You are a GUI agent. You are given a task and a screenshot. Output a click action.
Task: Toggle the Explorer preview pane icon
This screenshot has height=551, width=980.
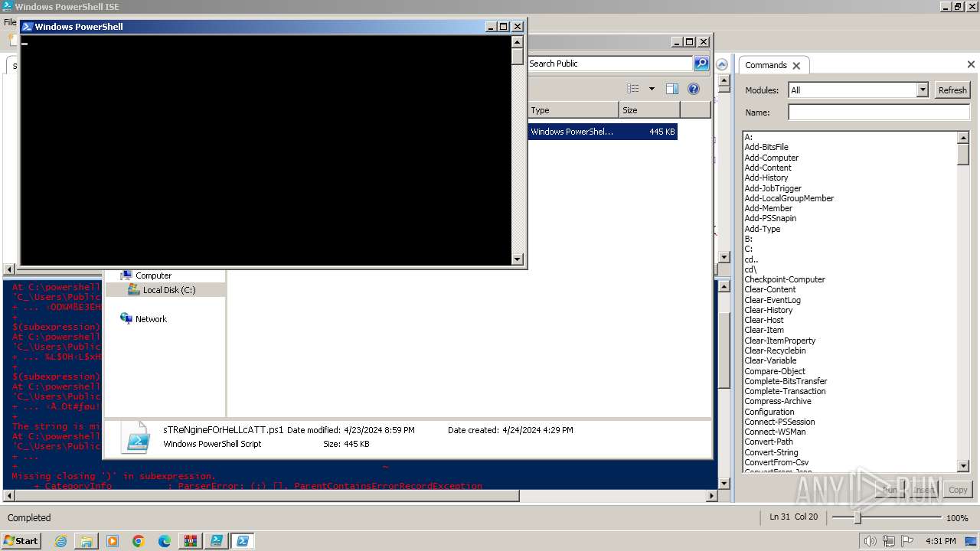[672, 89]
